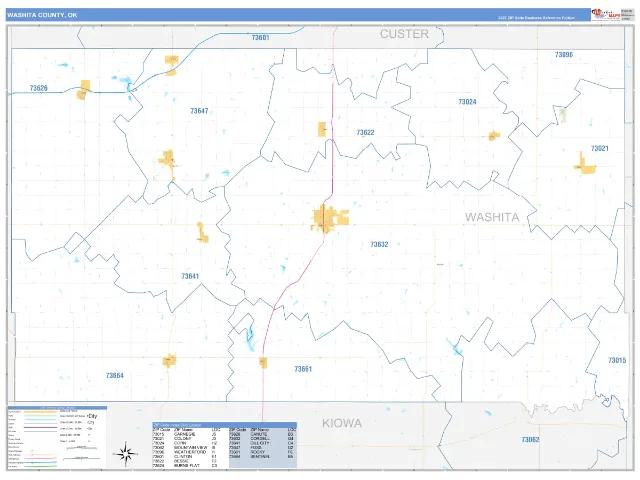Click the Market Maps logo
Image resolution: width=640 pixels, height=480 pixels.
point(606,15)
